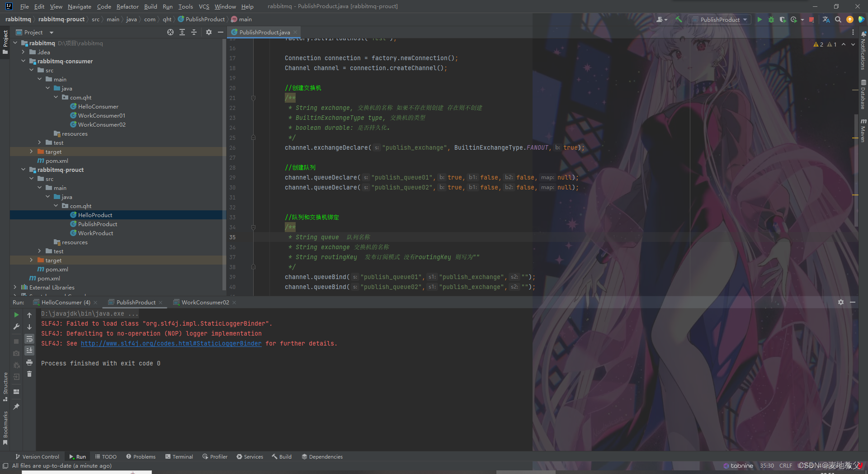
Task: Open slf4j.org StaticLoggerBinder link
Action: [x=171, y=343]
